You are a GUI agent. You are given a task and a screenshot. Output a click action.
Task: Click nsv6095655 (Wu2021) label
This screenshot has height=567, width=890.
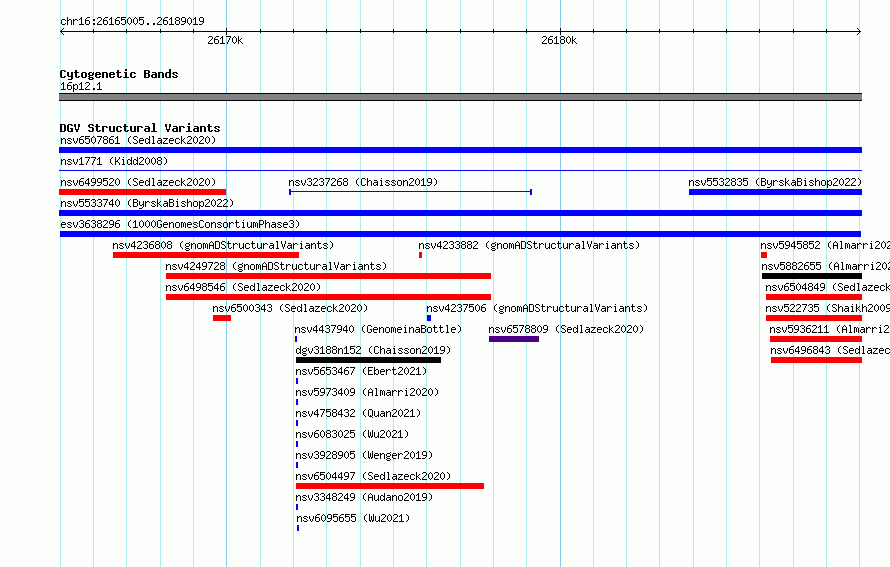coord(353,518)
